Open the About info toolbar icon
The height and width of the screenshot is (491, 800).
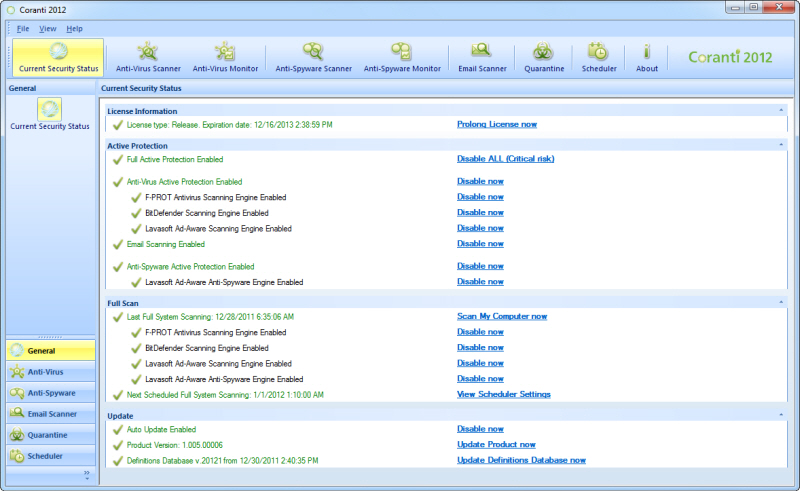pos(646,57)
